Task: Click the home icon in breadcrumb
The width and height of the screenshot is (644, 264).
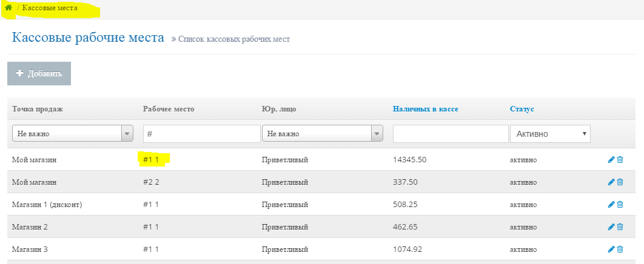Action: [x=8, y=8]
